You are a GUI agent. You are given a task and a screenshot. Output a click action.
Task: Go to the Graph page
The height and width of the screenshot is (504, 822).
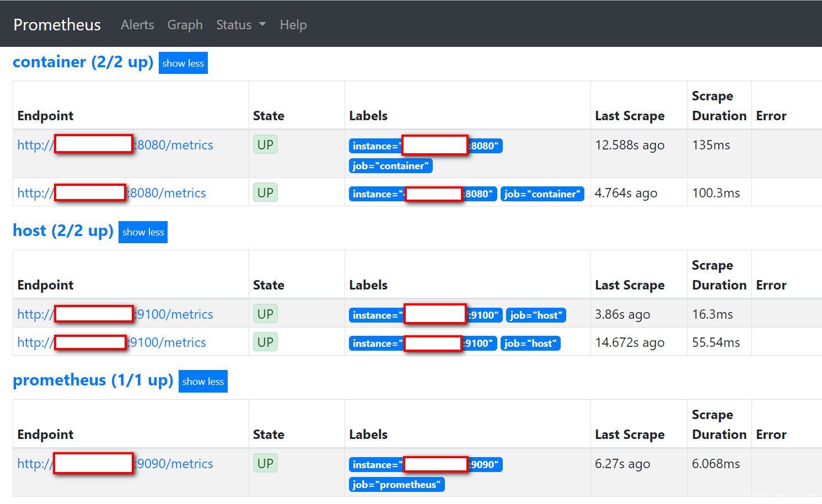point(185,25)
